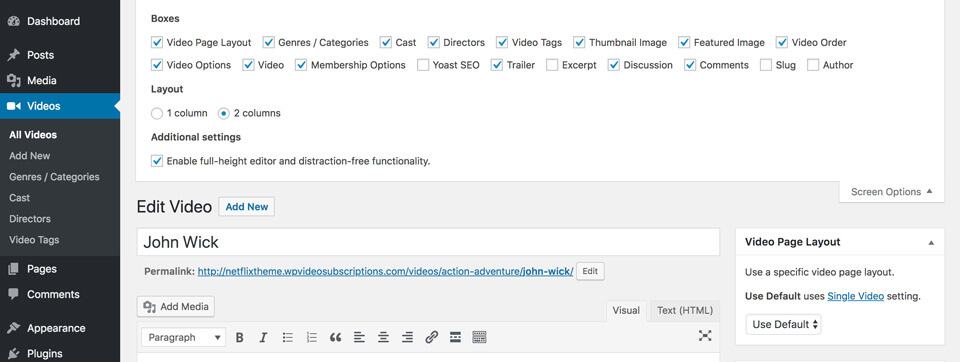Viewport: 960px width, 362px height.
Task: Insert a bulleted list
Action: 288,337
